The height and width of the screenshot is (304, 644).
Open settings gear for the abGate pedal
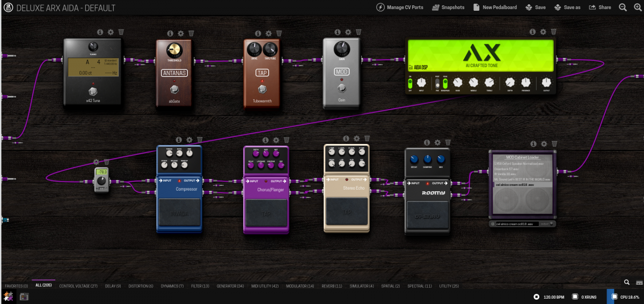(180, 33)
